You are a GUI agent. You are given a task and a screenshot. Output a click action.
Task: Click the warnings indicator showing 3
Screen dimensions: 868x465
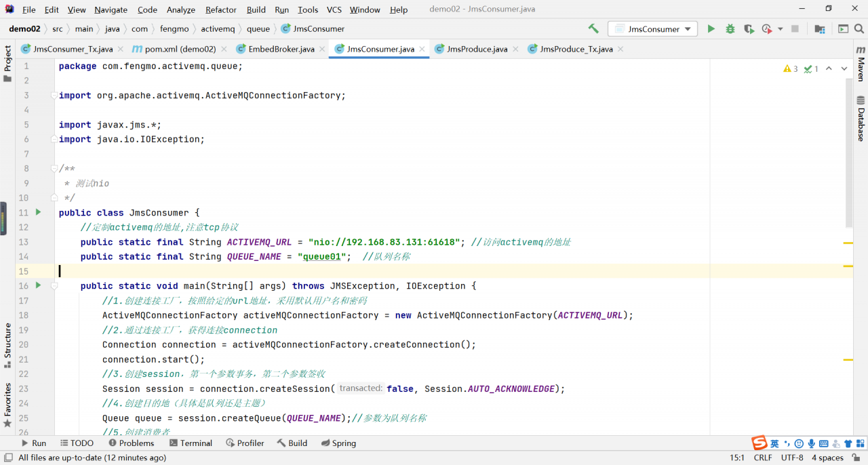pyautogui.click(x=791, y=68)
